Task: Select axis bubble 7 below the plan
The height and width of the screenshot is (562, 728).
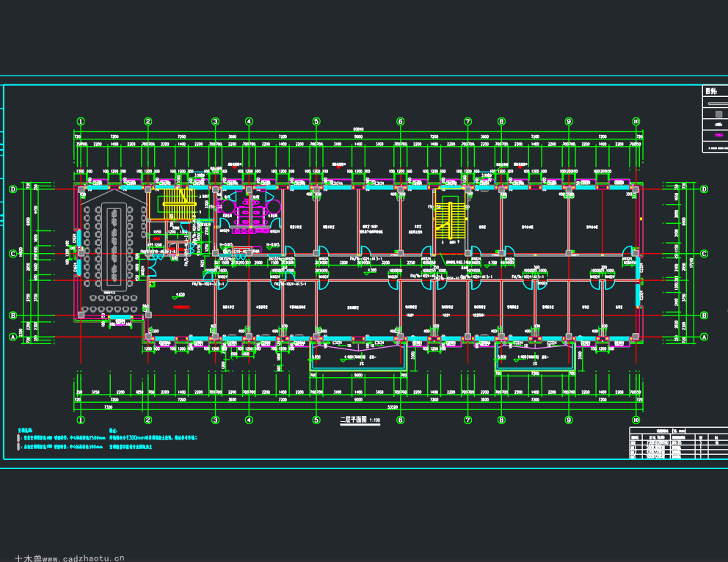Action: point(467,420)
